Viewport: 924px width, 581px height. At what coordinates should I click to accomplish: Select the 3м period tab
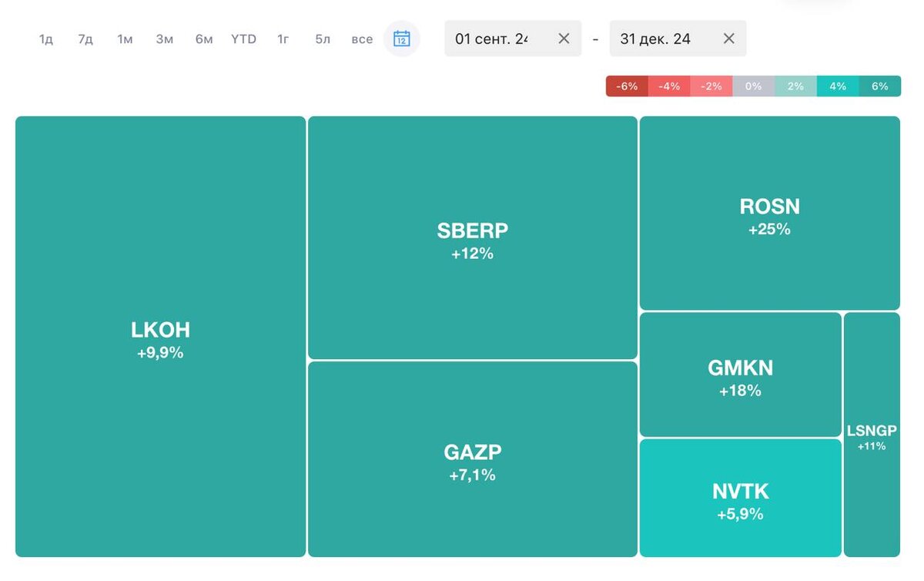click(x=165, y=39)
